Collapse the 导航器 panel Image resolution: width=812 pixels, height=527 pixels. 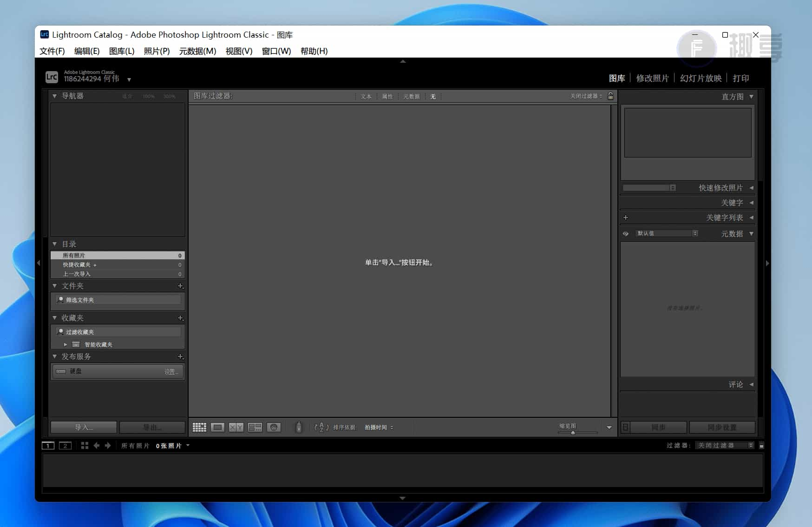click(54, 96)
